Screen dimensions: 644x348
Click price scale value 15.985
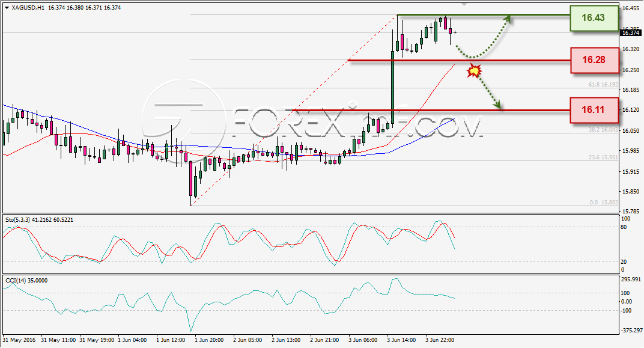coord(630,151)
